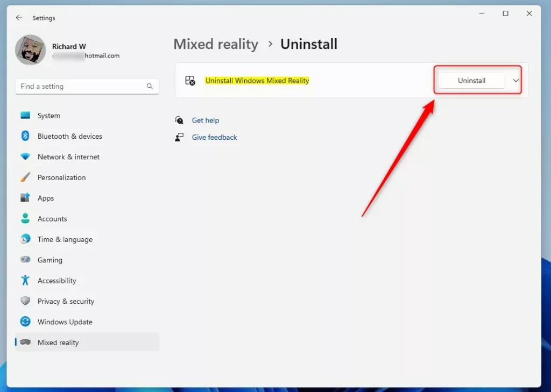Viewport: 551px width, 392px height.
Task: Open Windows Update settings
Action: 87,322
